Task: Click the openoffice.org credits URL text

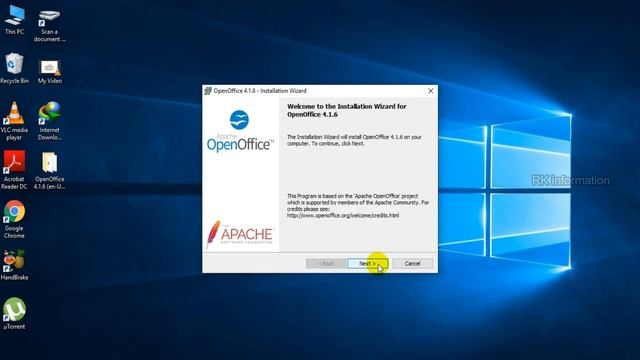Action: click(343, 216)
